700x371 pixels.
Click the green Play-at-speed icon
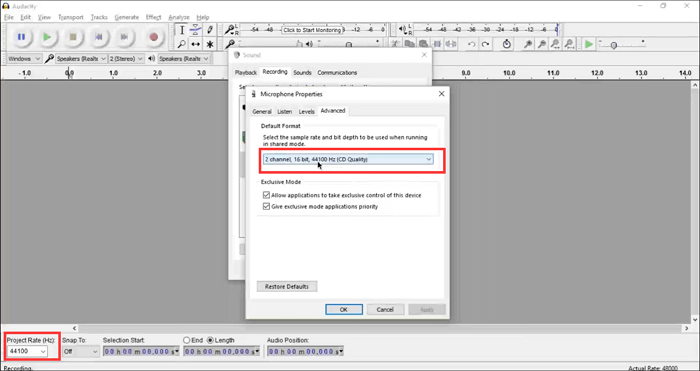click(589, 44)
